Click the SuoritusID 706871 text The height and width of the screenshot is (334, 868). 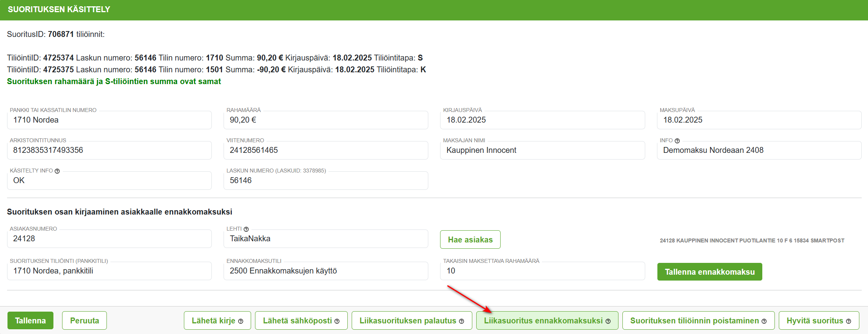pos(56,34)
